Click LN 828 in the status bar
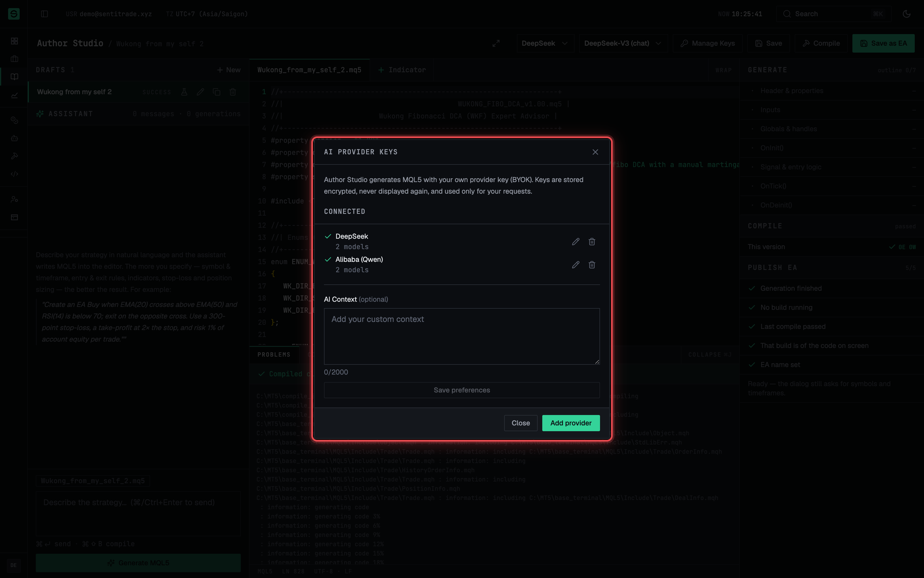 [x=293, y=572]
